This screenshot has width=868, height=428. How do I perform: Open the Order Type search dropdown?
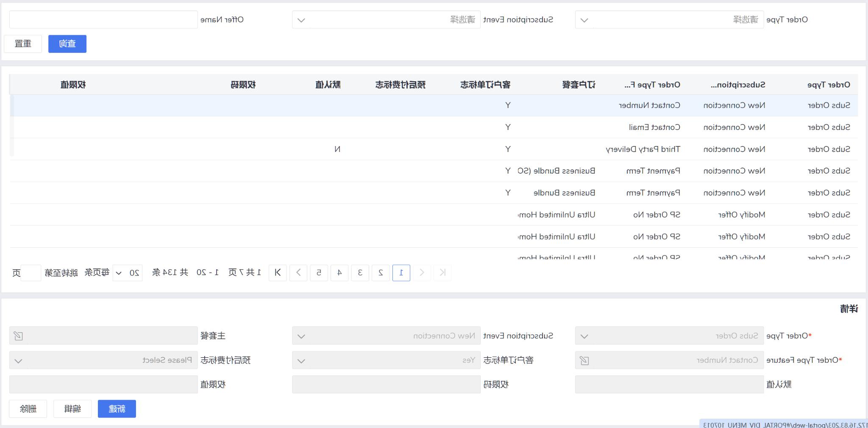pyautogui.click(x=669, y=19)
